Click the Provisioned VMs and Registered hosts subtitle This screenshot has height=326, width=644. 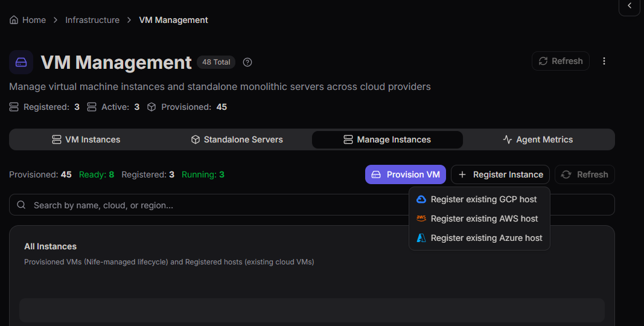169,262
